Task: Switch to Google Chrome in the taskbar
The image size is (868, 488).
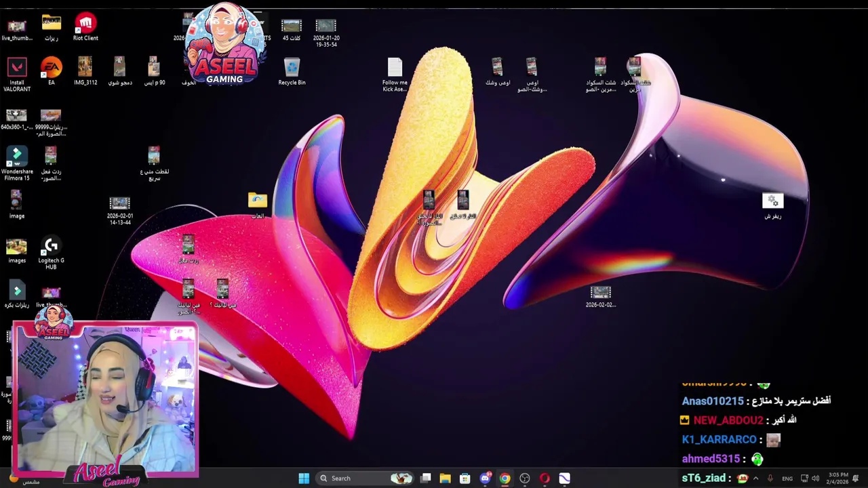Action: [x=505, y=479]
